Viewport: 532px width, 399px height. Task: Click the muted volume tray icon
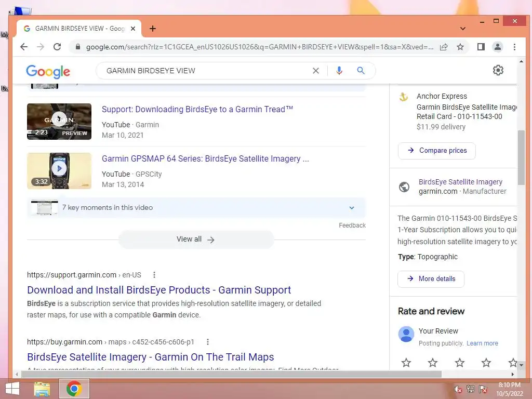pos(458,389)
